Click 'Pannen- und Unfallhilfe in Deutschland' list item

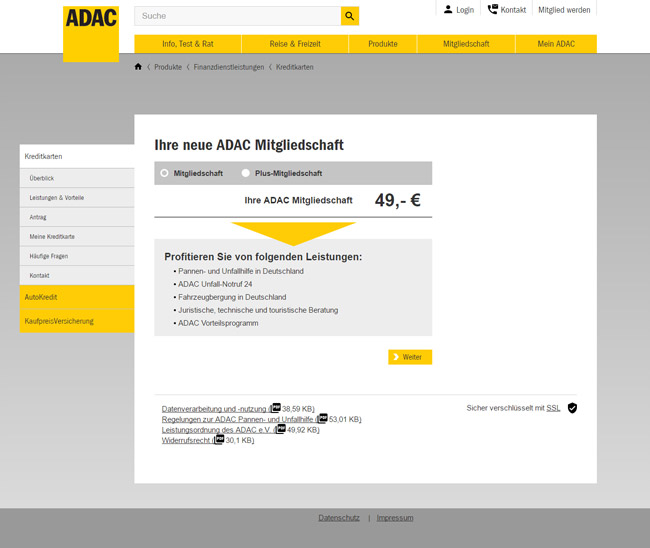coord(241,271)
